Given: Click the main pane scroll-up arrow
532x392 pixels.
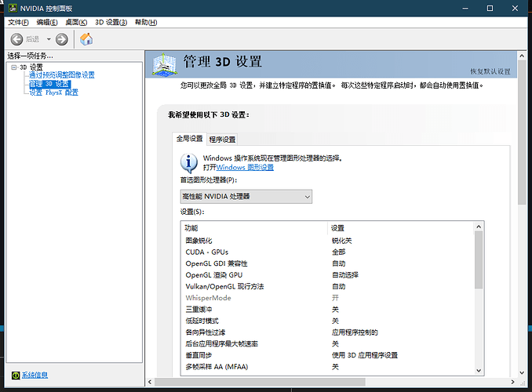Looking at the screenshot, I should click(x=522, y=56).
